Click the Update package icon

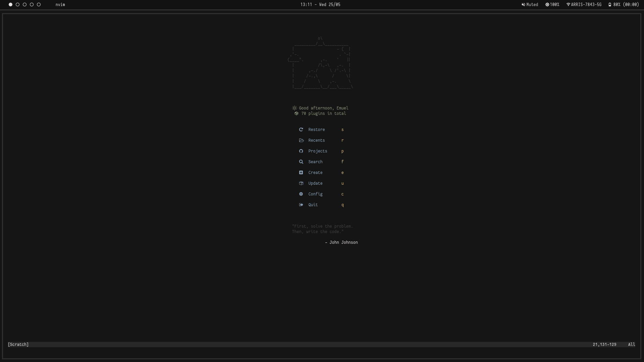[301, 183]
